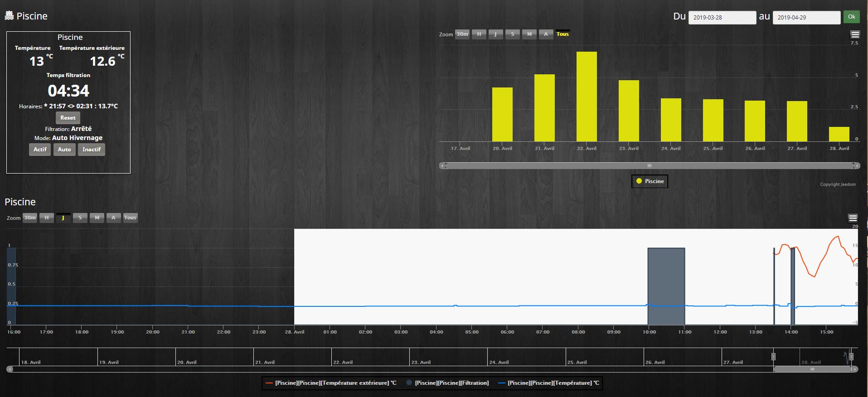Image resolution: width=868 pixels, height=397 pixels.
Task: Click the bottom navigator scrollbar thumb
Action: pos(812,369)
